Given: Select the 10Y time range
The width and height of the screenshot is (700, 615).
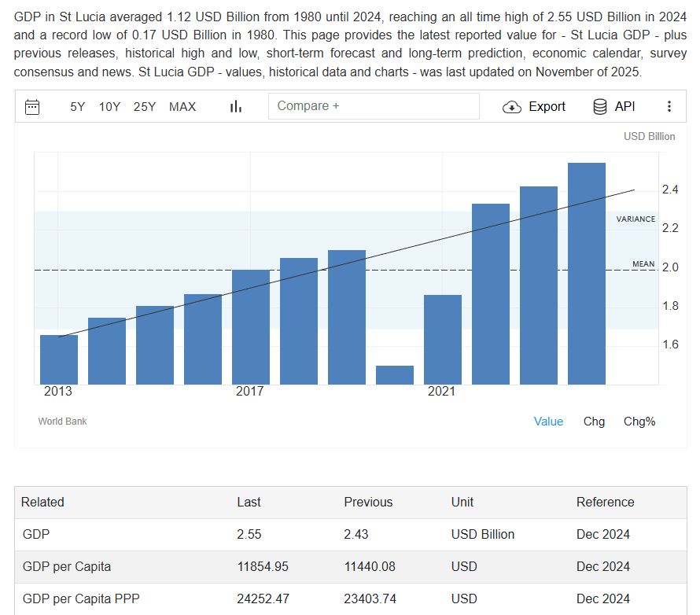Looking at the screenshot, I should pos(109,107).
